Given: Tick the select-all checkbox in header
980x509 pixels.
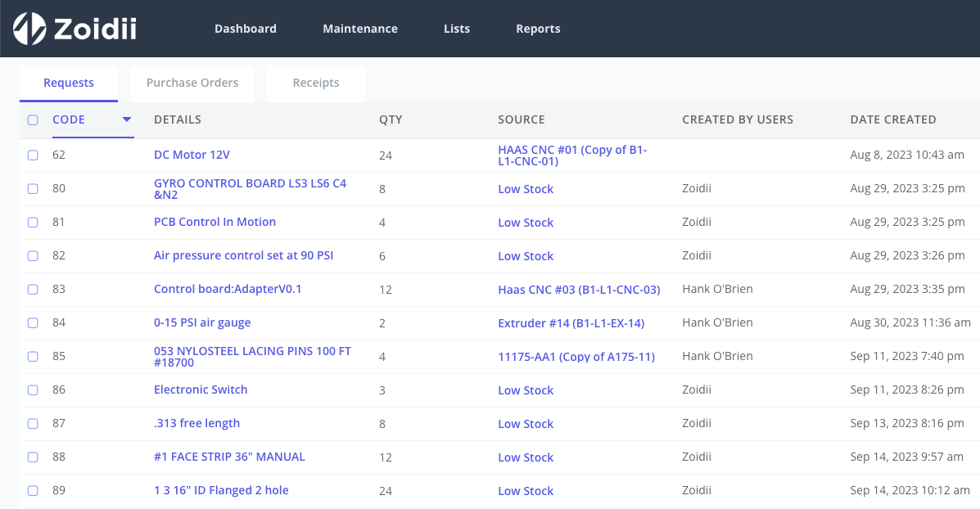Looking at the screenshot, I should (33, 120).
